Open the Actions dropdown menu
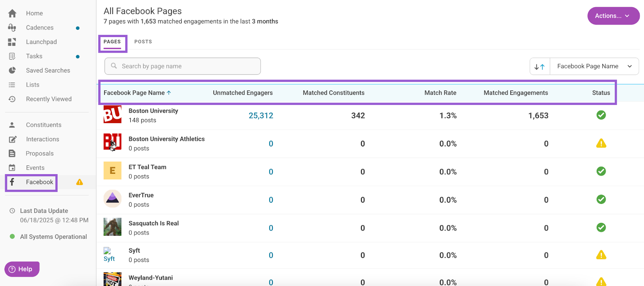The width and height of the screenshot is (644, 286). [613, 16]
